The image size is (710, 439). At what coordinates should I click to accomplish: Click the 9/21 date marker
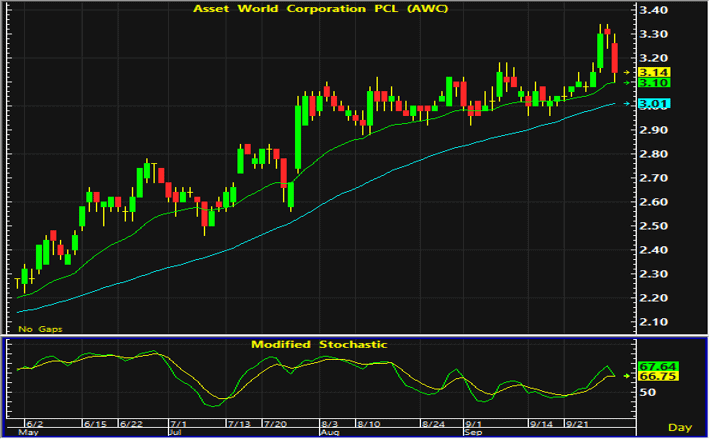click(577, 424)
